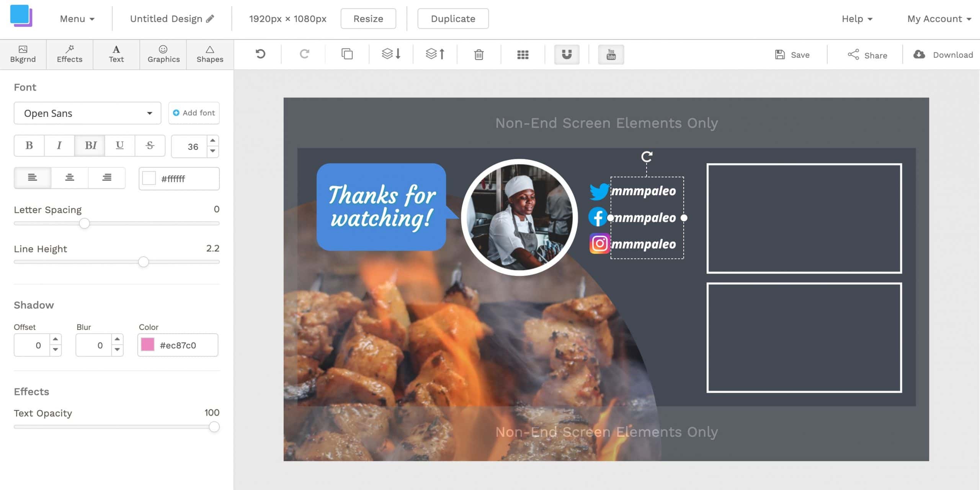Image resolution: width=980 pixels, height=490 pixels.
Task: Align text right
Action: click(x=107, y=178)
